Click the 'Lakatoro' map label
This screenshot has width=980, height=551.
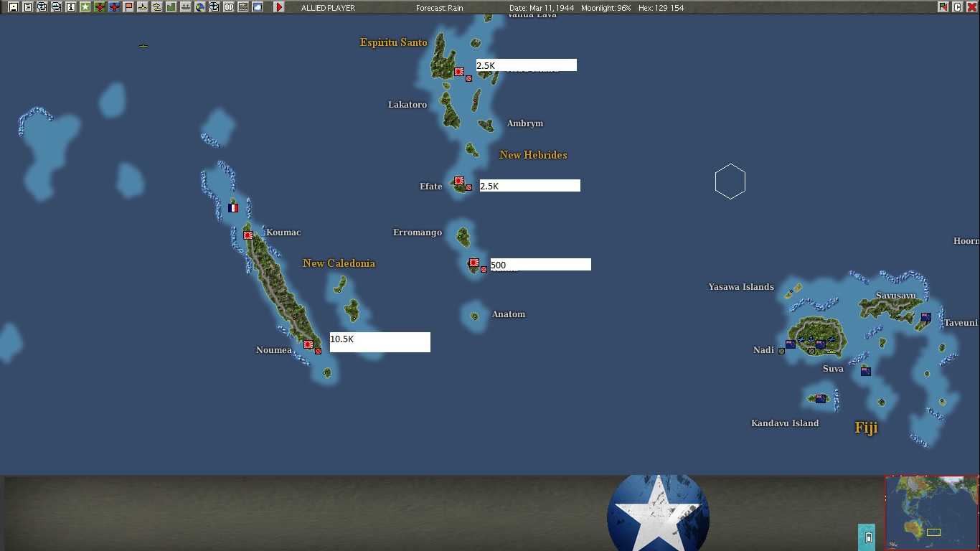(x=407, y=105)
